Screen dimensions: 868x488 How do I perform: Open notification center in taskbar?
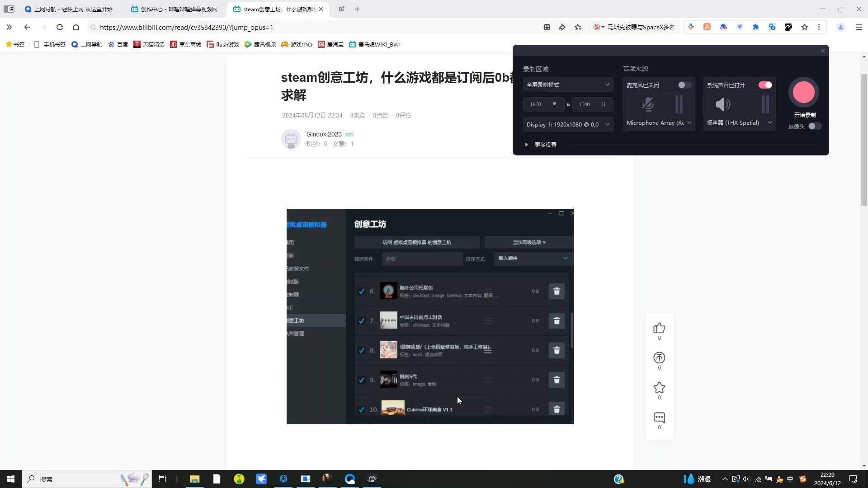pyautogui.click(x=853, y=479)
